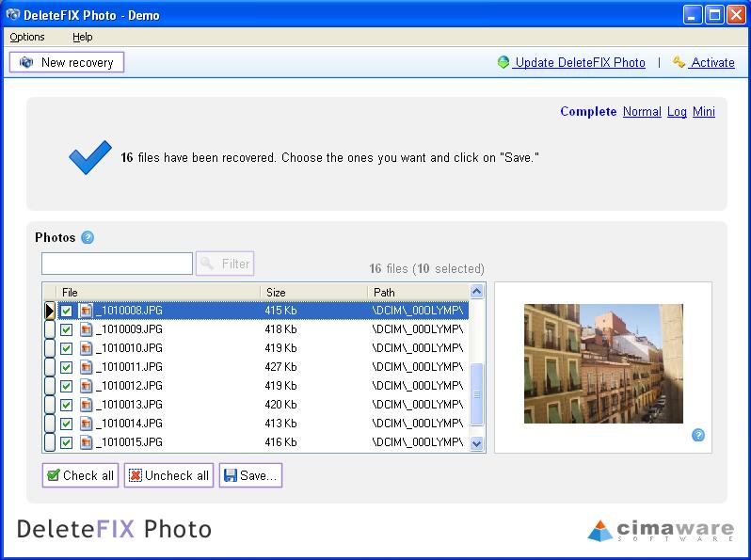This screenshot has height=560, width=751.
Task: Click the file icon of _1010015.JPG
Action: (x=86, y=442)
